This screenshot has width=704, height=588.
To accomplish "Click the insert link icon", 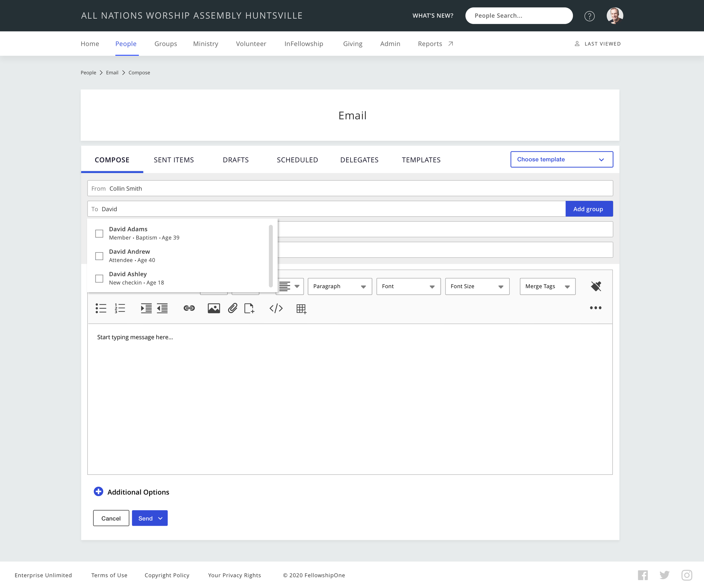I will (189, 308).
